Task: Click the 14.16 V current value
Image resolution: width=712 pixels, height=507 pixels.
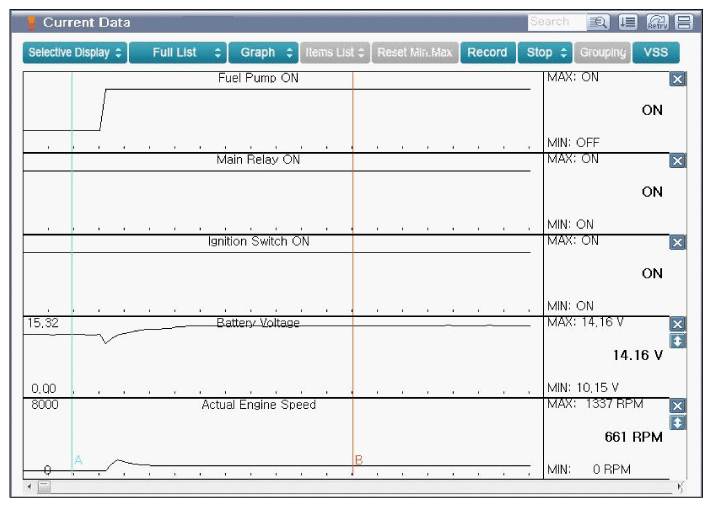Action: (638, 355)
